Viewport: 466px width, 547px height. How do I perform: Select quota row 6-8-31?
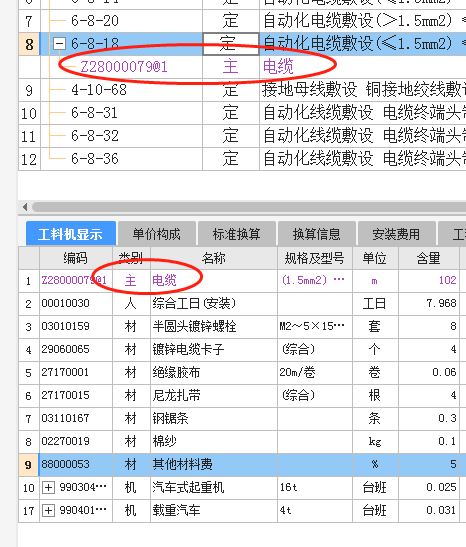click(x=242, y=113)
